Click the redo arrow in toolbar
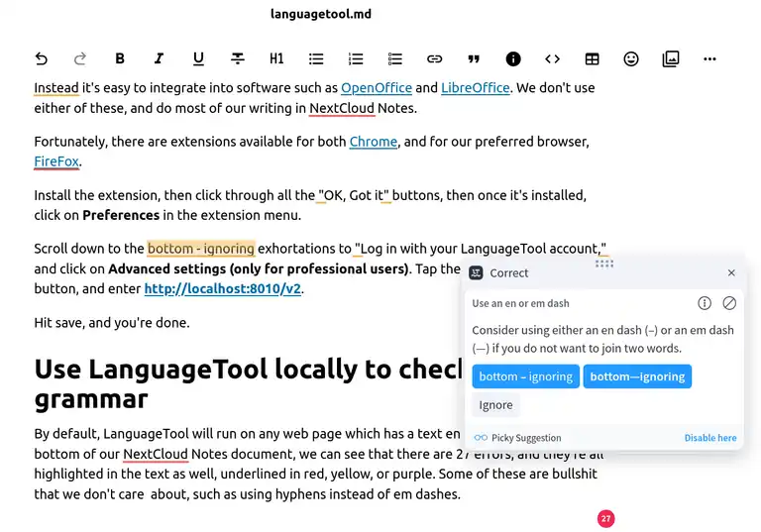761x532 pixels. tap(80, 58)
